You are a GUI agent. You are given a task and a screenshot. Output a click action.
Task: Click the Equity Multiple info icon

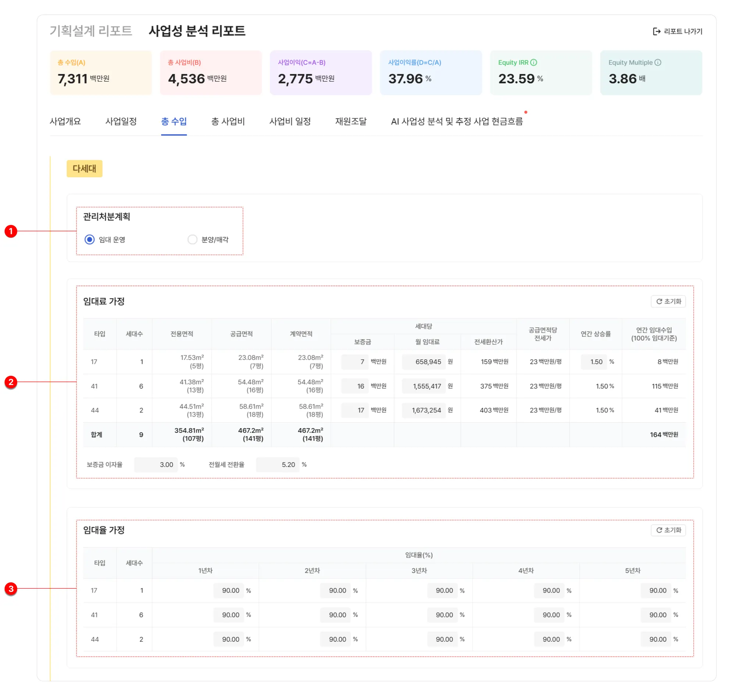click(x=658, y=62)
